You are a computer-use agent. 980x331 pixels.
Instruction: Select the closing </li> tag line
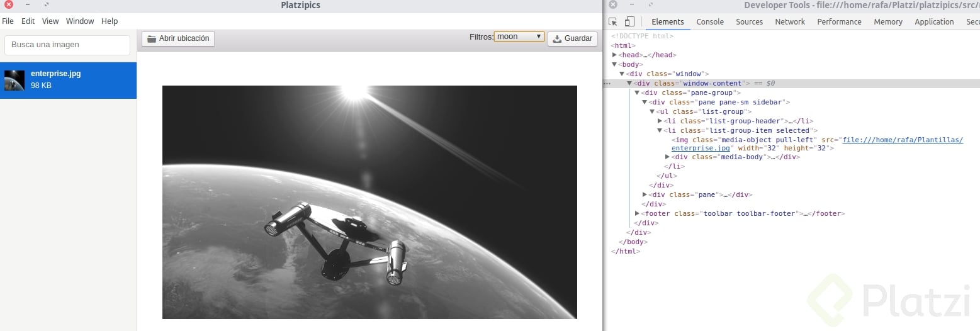point(674,166)
